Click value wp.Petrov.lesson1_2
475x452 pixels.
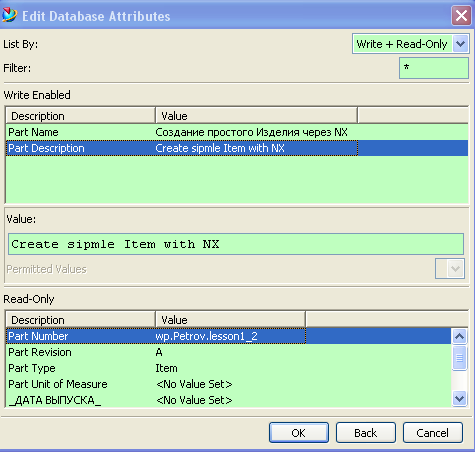(x=206, y=336)
